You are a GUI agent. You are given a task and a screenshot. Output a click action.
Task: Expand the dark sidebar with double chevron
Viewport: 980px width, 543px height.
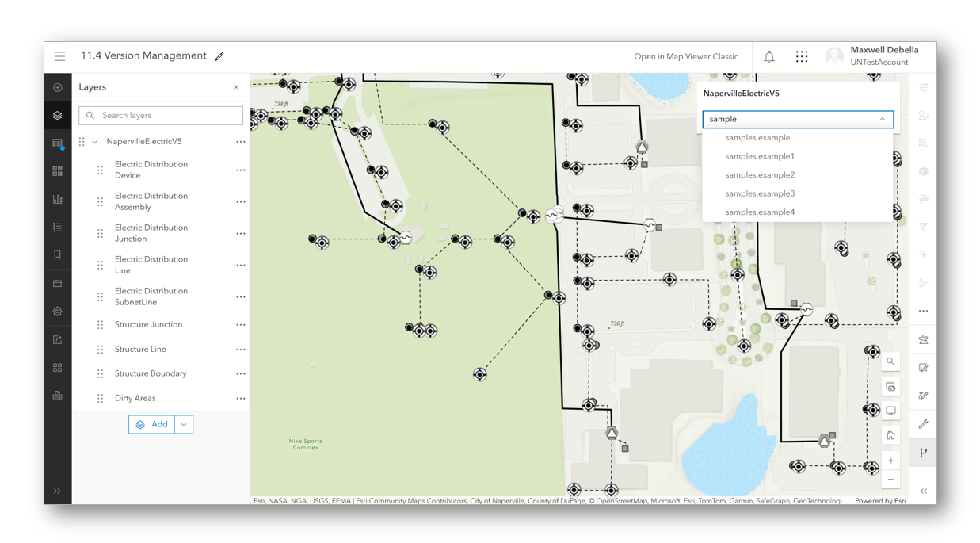click(58, 491)
